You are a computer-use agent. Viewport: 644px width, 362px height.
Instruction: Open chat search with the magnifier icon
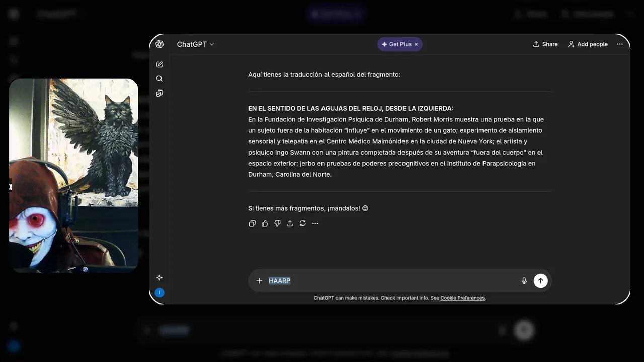point(159,79)
